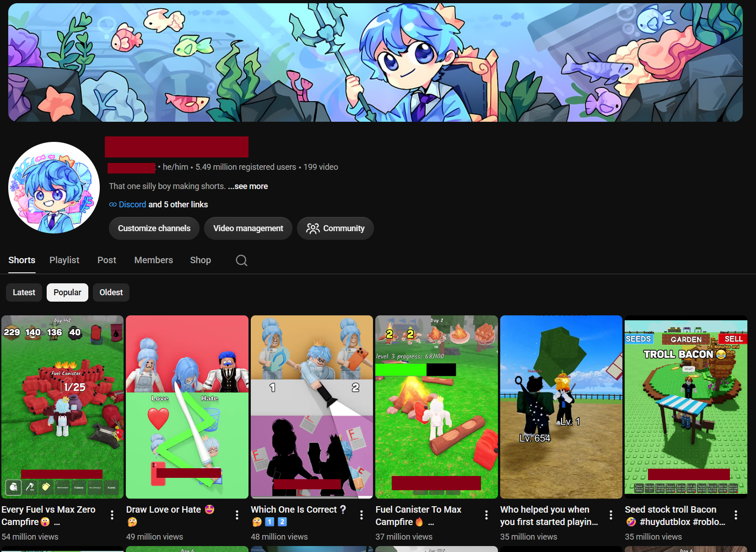
Task: Open the Which One Is Correct thumbnail
Action: click(x=312, y=407)
